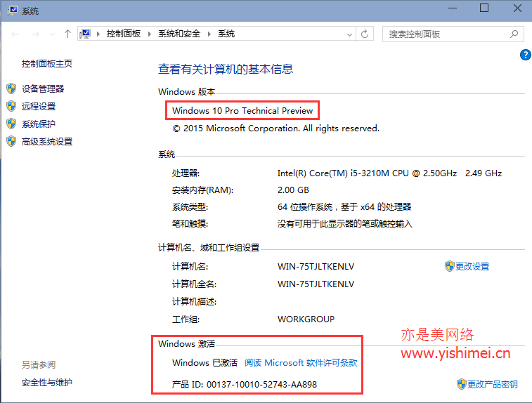532x403 pixels.
Task: Click the 查看有关计算机的基本信息 heading
Action: point(226,69)
